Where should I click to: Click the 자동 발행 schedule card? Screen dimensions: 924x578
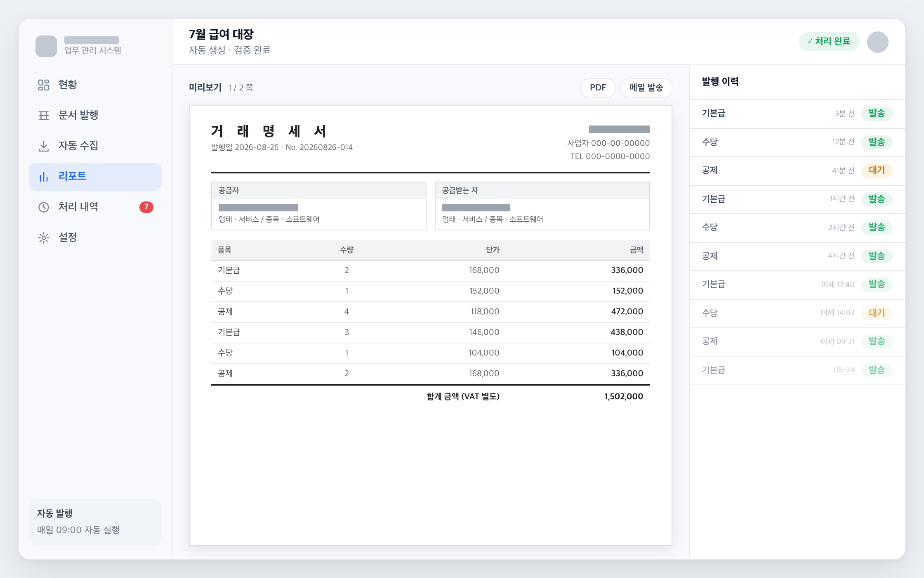[x=95, y=522]
